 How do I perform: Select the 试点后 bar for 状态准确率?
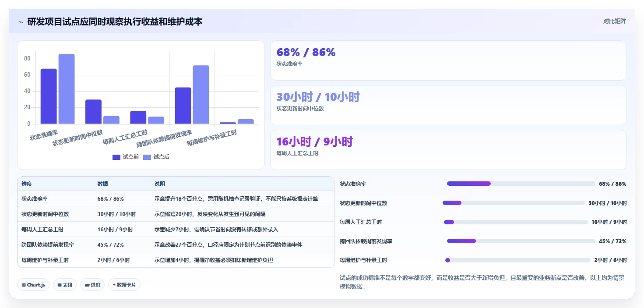tap(67, 89)
